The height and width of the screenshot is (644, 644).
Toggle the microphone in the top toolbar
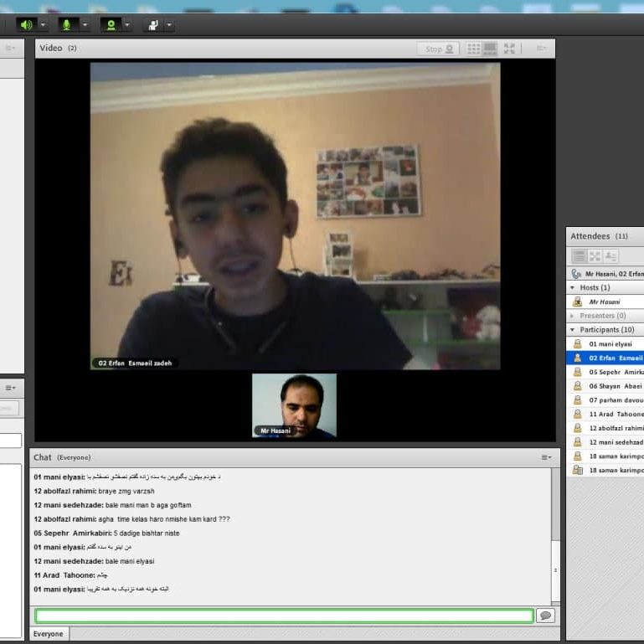[x=67, y=24]
